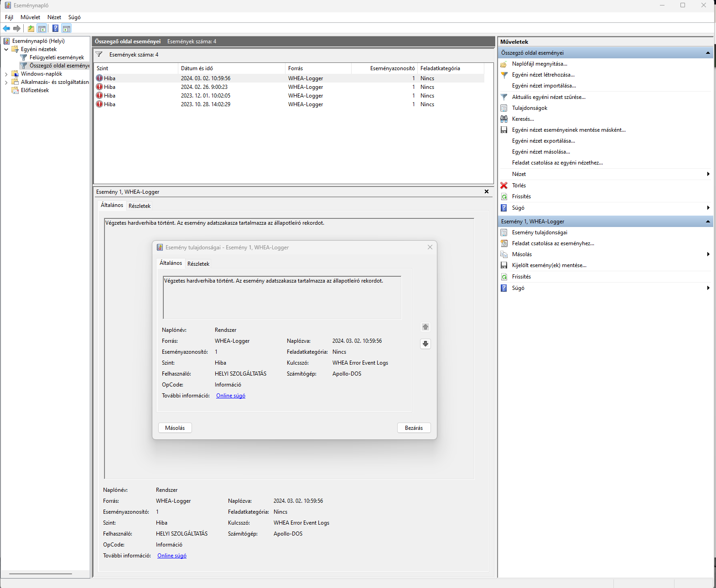This screenshot has width=716, height=588.
Task: Click the Esemény tulajdonságai icon in actions
Action: point(504,232)
